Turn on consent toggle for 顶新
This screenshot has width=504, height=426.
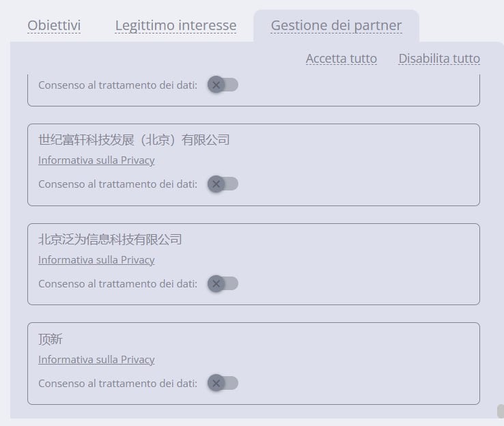pyautogui.click(x=223, y=383)
